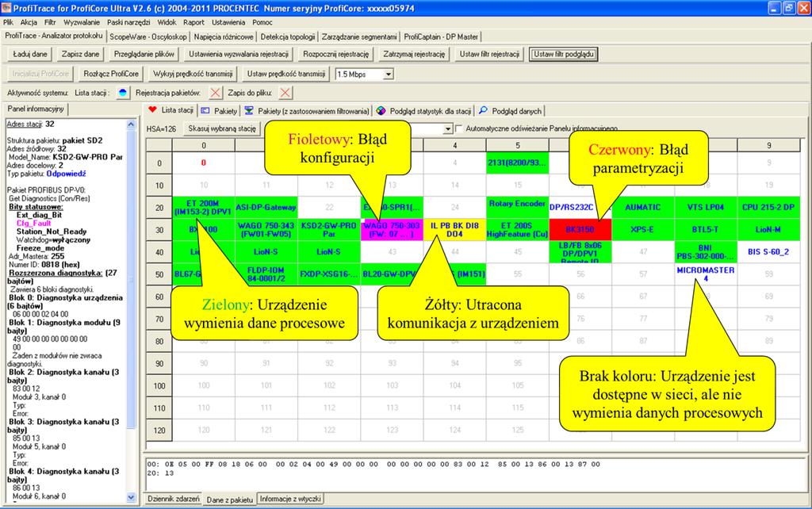Switch to Informacje z wtyczki bottom tab
The image size is (812, 509).
coord(290,499)
